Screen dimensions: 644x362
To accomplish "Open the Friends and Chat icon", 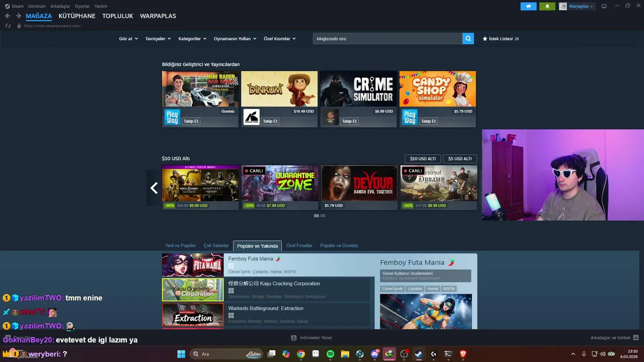I will tap(636, 338).
